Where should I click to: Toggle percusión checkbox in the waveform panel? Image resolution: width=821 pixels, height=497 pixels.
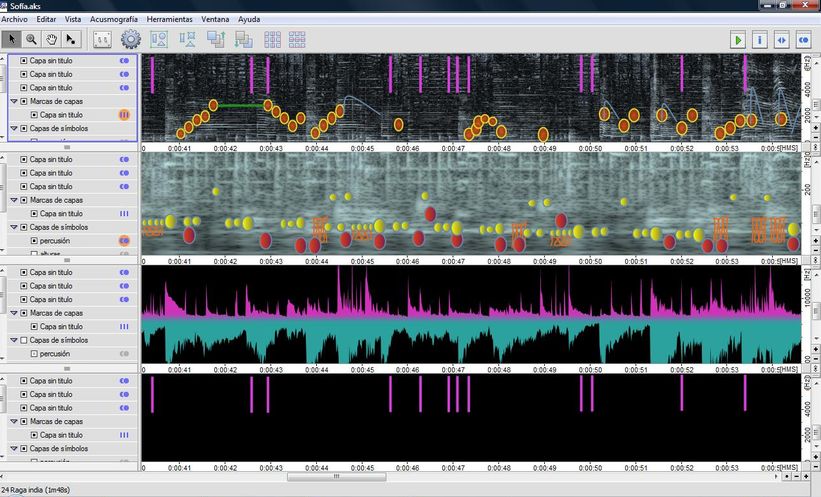coord(34,354)
